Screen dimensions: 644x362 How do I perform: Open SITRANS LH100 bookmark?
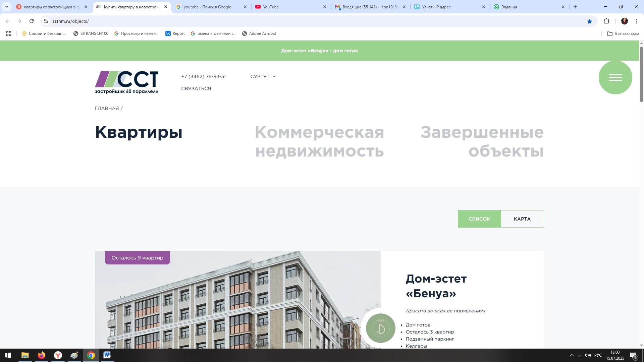91,34
